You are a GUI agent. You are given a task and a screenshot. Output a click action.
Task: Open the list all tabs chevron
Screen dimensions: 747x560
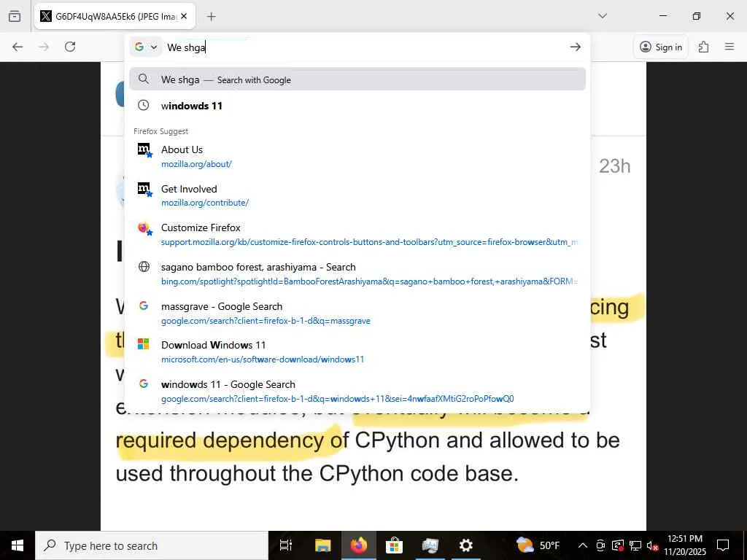point(603,16)
